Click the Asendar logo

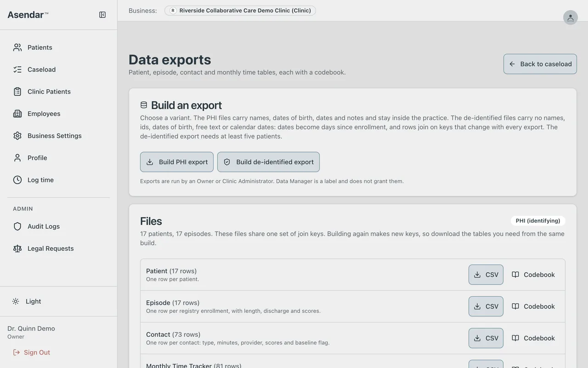pos(28,15)
